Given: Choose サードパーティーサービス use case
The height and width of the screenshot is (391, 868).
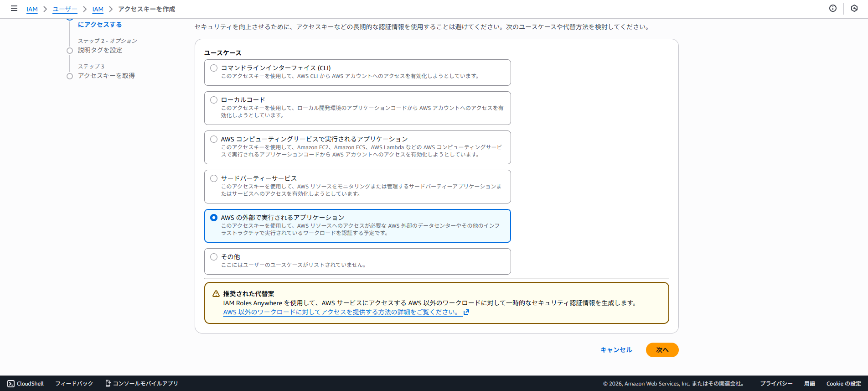Looking at the screenshot, I should click(x=214, y=178).
